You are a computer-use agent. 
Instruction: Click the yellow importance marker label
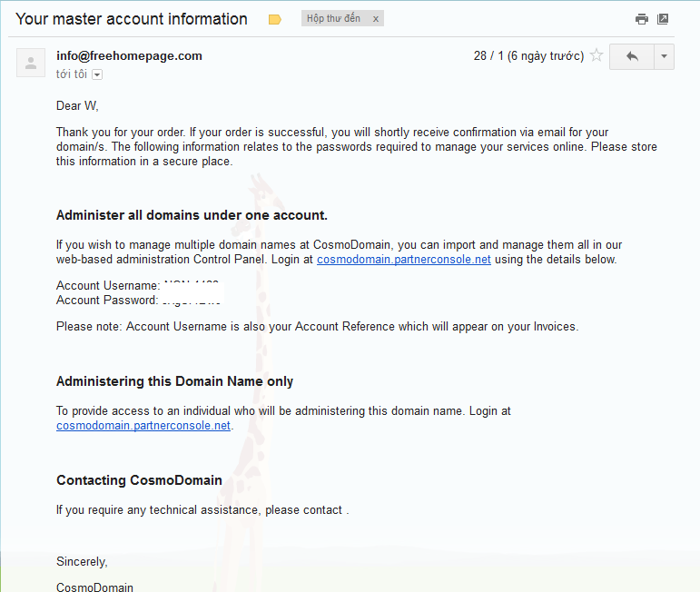pyautogui.click(x=274, y=19)
